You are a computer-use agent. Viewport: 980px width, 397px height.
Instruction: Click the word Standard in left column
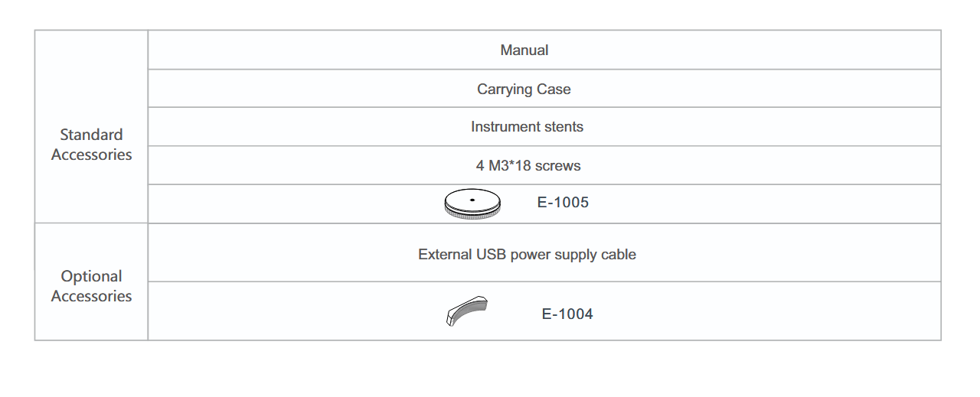pyautogui.click(x=92, y=135)
